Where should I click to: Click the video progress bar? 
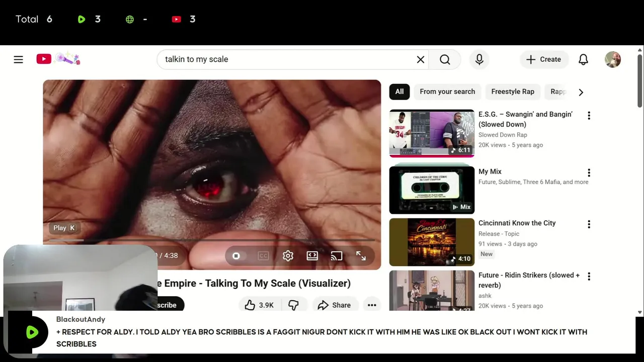(212, 240)
